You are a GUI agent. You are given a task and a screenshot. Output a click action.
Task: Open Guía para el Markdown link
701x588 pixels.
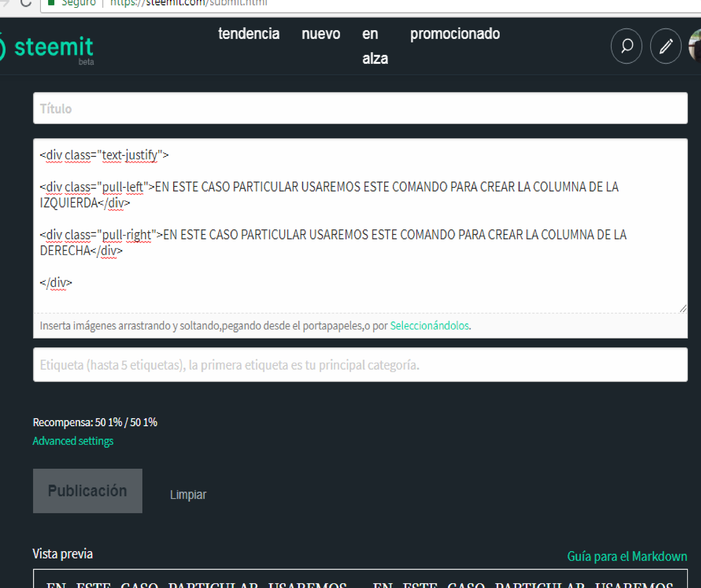[x=627, y=556]
